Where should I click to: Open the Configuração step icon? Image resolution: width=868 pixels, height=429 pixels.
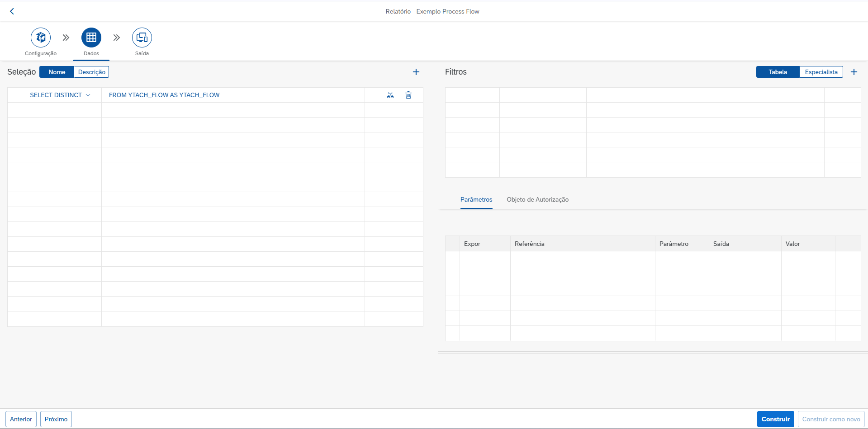click(41, 38)
